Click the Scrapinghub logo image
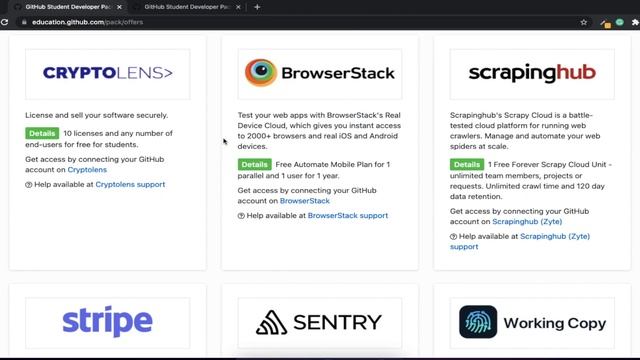This screenshot has height=360, width=640. pos(532,74)
